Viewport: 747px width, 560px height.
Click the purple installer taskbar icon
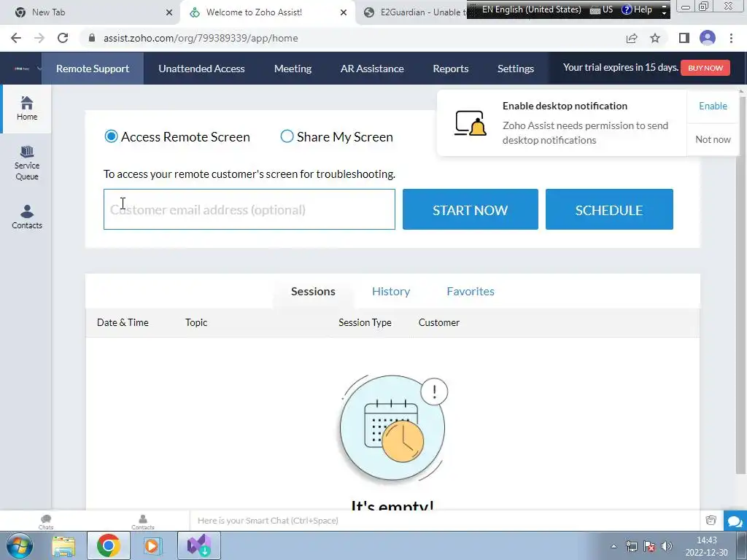click(x=199, y=545)
